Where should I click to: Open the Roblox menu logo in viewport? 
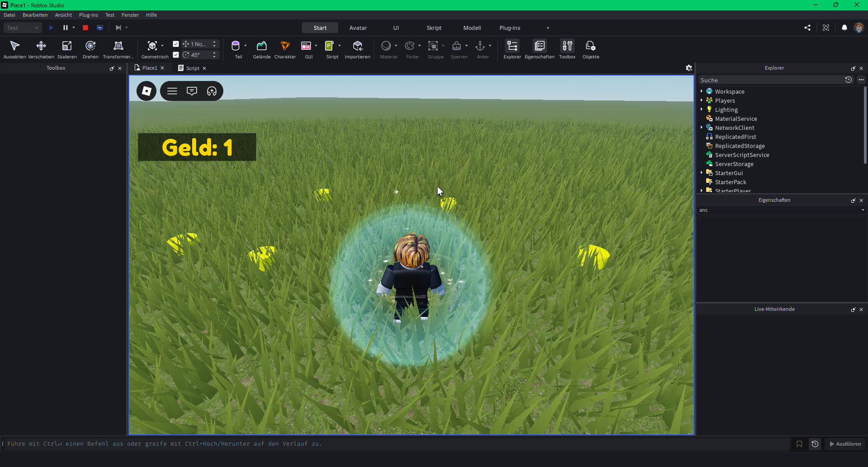click(x=146, y=91)
